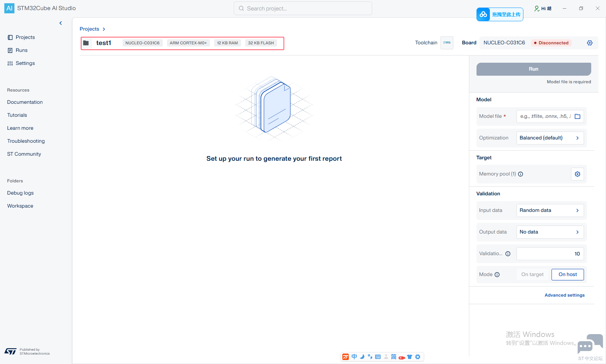Viewport: 606px width, 364px height.
Task: Click the ST Microelectronics logo
Action: pos(10,351)
